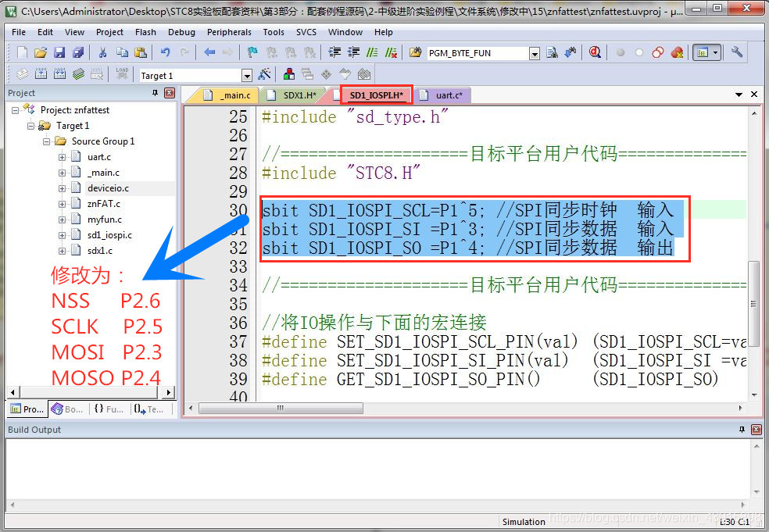Screen dimensions: 769x532
Task: Click the Paste clipboard icon
Action: tap(141, 52)
